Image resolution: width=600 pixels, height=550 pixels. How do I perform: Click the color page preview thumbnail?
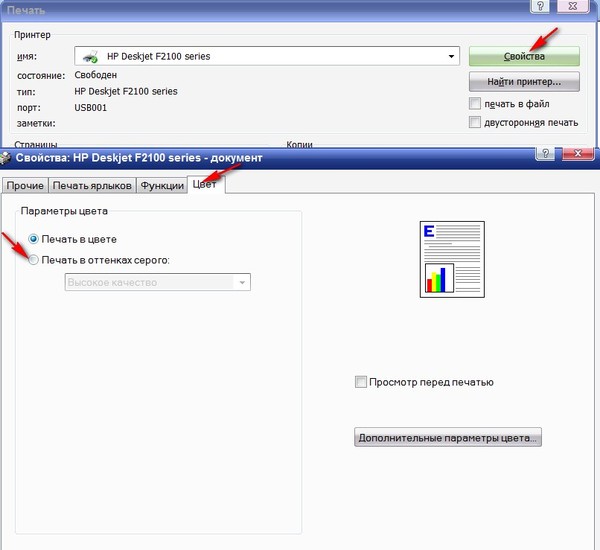coord(452,259)
